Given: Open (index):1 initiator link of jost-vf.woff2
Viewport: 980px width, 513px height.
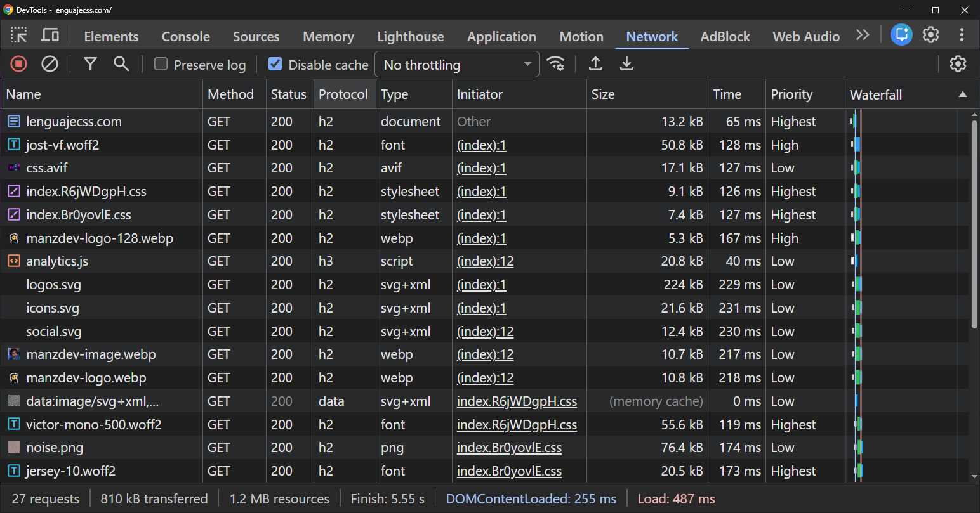Looking at the screenshot, I should (x=481, y=145).
